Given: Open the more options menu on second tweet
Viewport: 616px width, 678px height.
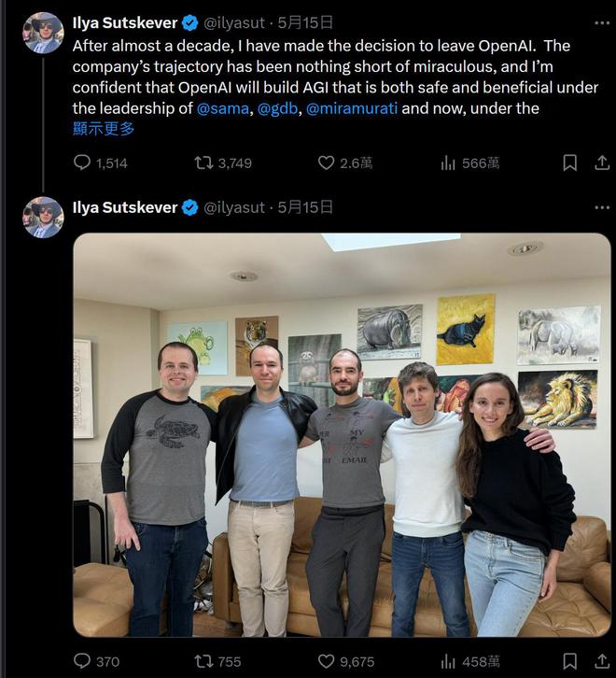Looking at the screenshot, I should pyautogui.click(x=602, y=207).
